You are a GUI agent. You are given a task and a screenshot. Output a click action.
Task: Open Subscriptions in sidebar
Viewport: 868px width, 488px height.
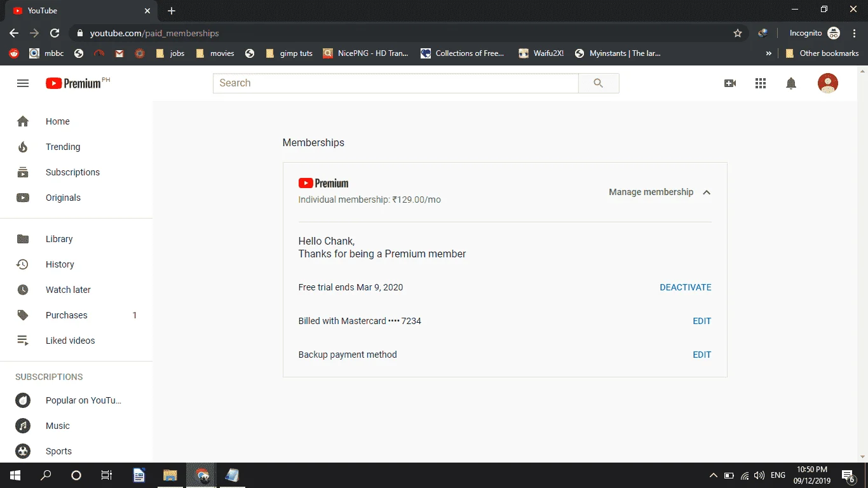76,172
